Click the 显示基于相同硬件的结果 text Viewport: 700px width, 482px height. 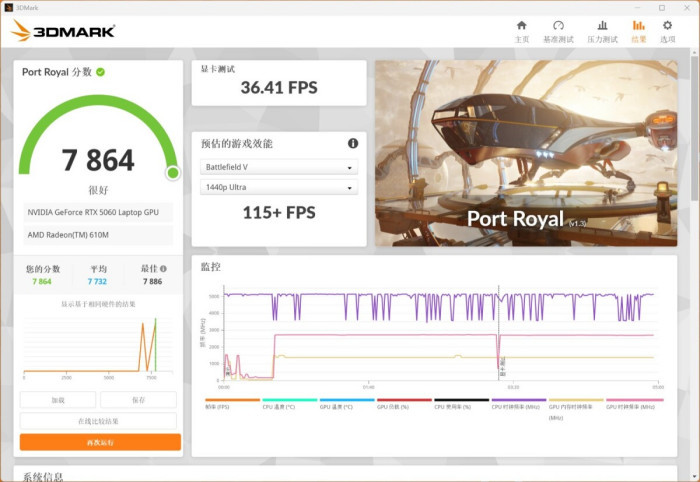click(98, 304)
